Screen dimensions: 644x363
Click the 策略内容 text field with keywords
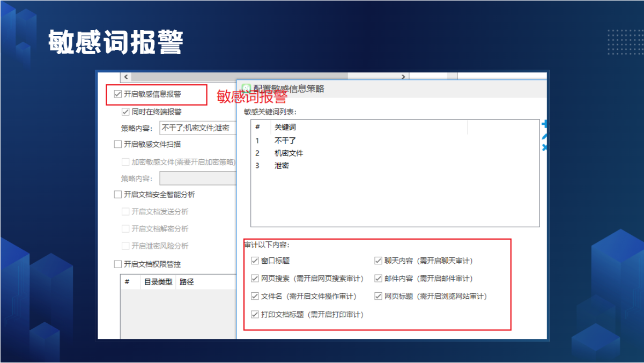click(197, 128)
